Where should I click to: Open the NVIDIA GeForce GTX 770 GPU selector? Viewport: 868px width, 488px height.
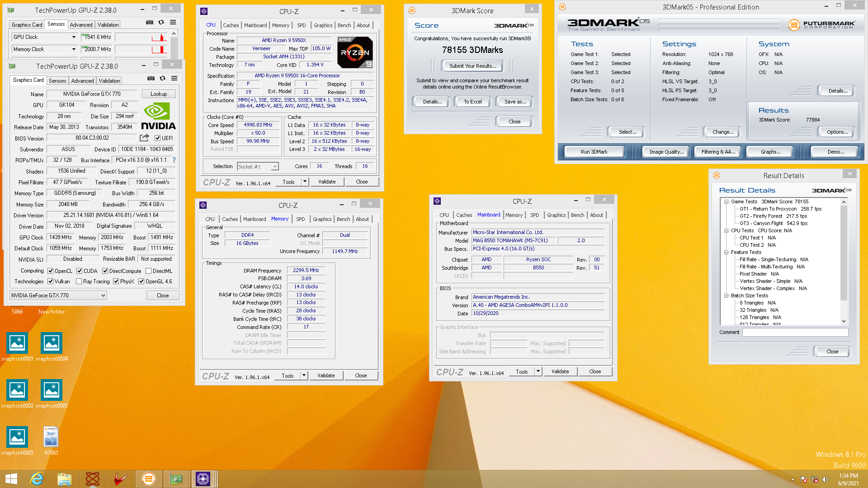click(58, 296)
